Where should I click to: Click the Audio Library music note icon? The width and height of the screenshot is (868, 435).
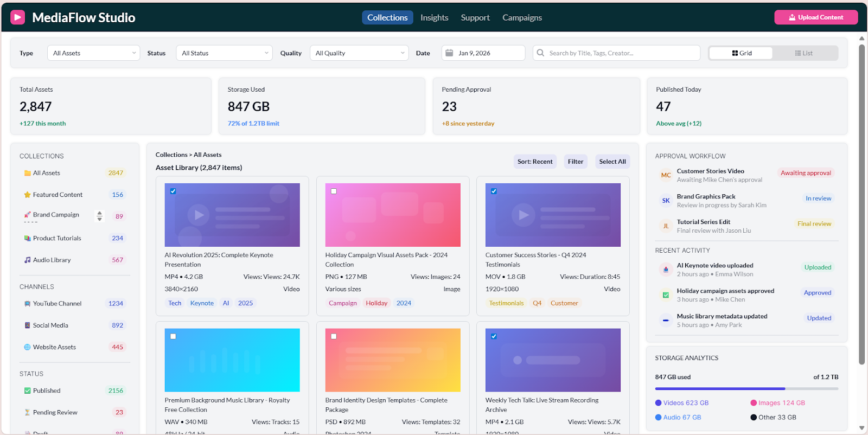click(x=27, y=260)
